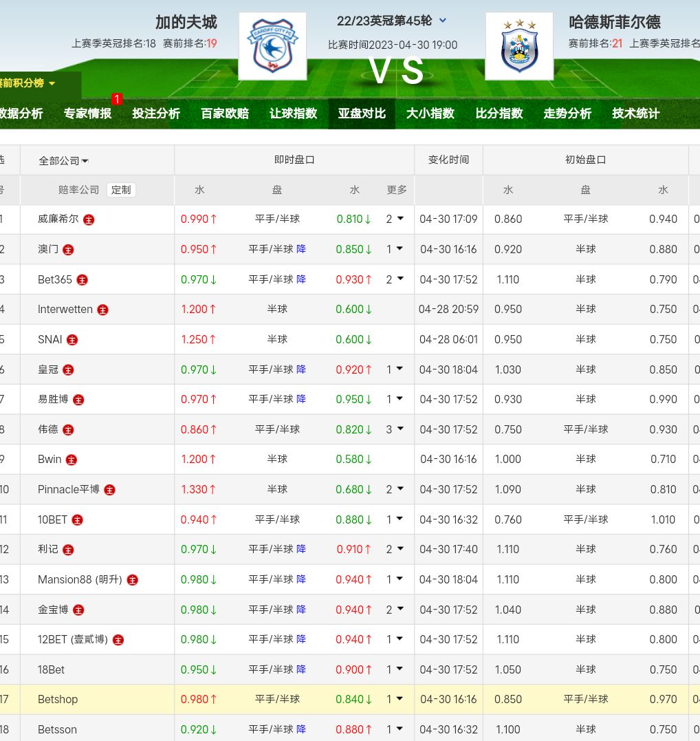Click the 定制 customize button

click(121, 190)
